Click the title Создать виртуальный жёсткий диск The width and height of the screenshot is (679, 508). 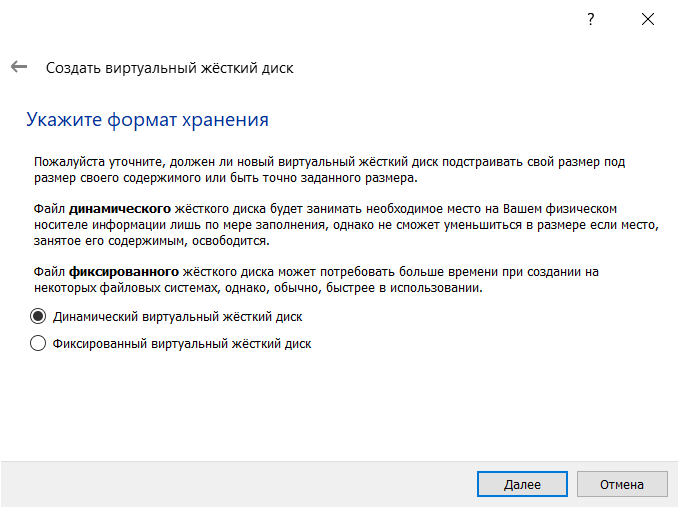click(x=170, y=68)
